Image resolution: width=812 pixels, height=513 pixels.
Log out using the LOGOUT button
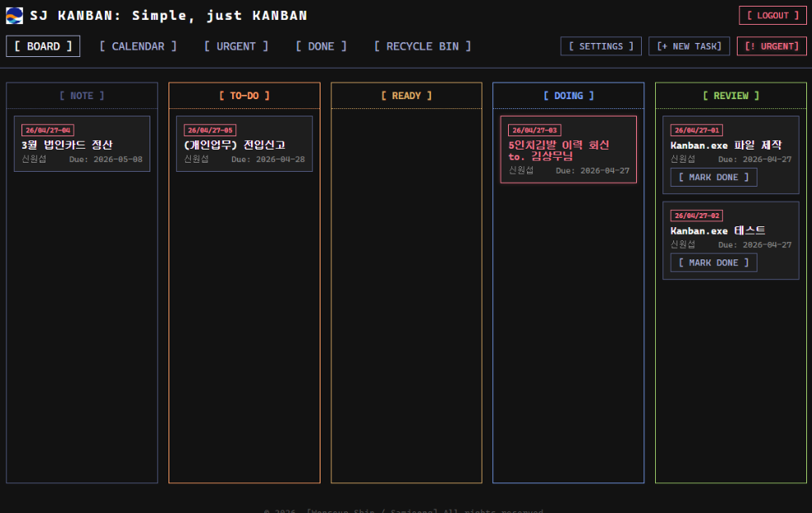point(772,16)
